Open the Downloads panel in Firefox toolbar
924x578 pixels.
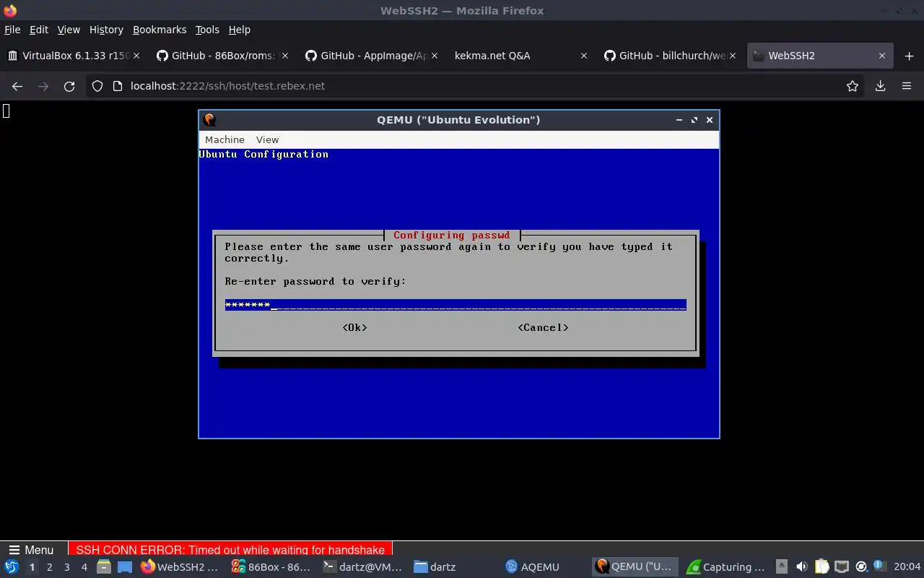pos(880,86)
